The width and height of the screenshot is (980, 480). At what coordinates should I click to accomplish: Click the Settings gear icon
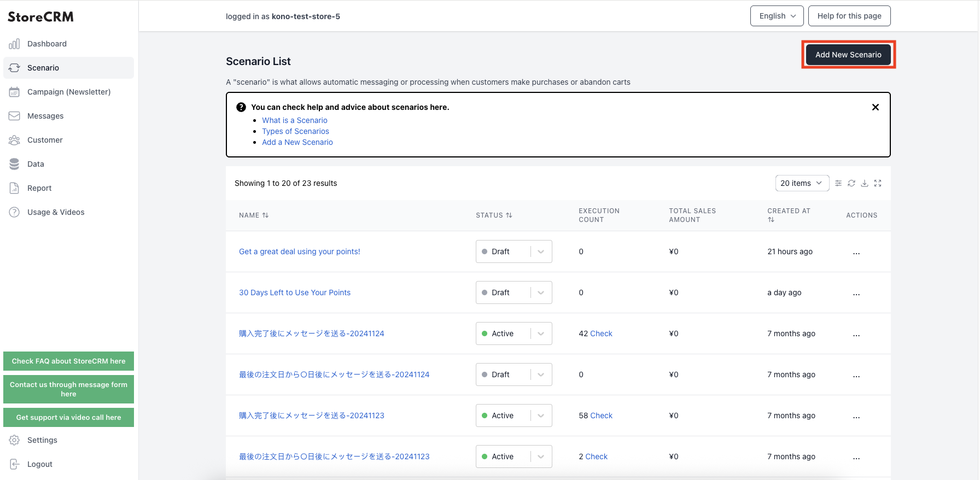tap(14, 440)
